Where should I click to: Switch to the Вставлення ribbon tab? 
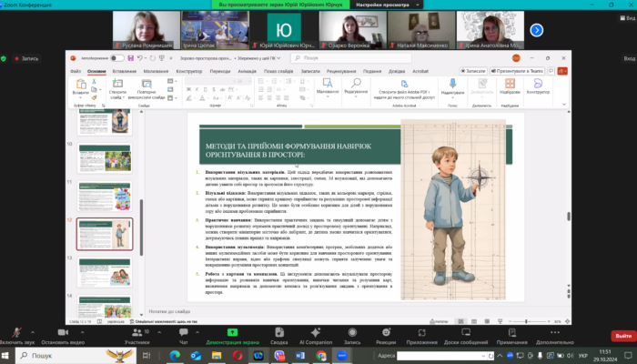click(125, 70)
